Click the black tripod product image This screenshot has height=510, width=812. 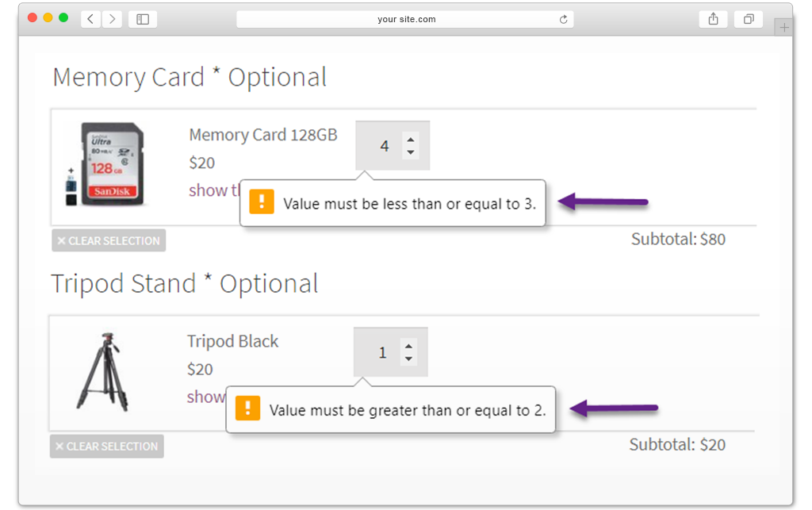click(x=102, y=370)
